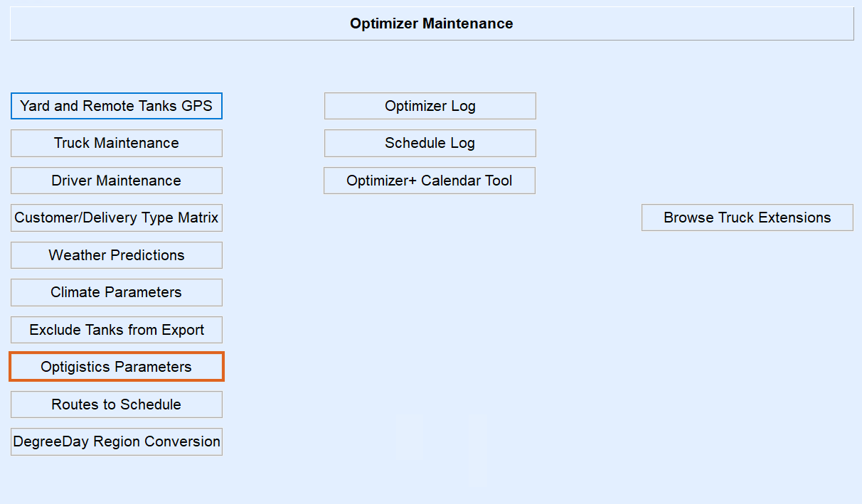This screenshot has height=504, width=862.
Task: Show the truck extensions browser
Action: (747, 218)
